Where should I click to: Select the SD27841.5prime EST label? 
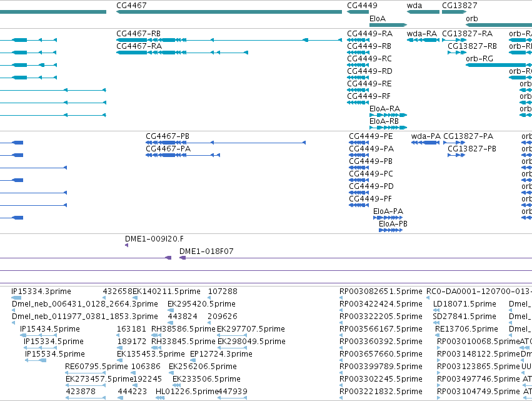(464, 317)
